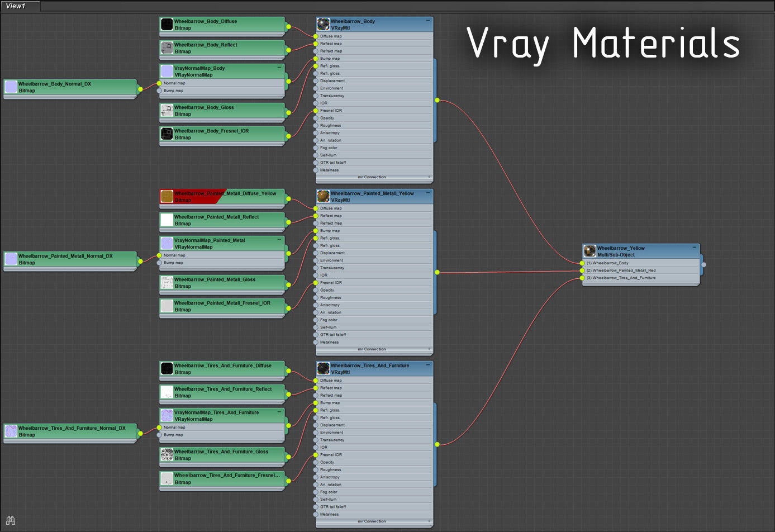Viewport: 775px width, 532px height.
Task: Click the Anisotropy slot of Wheelbarrow_Tires_And_Furniture
Action: click(374, 477)
